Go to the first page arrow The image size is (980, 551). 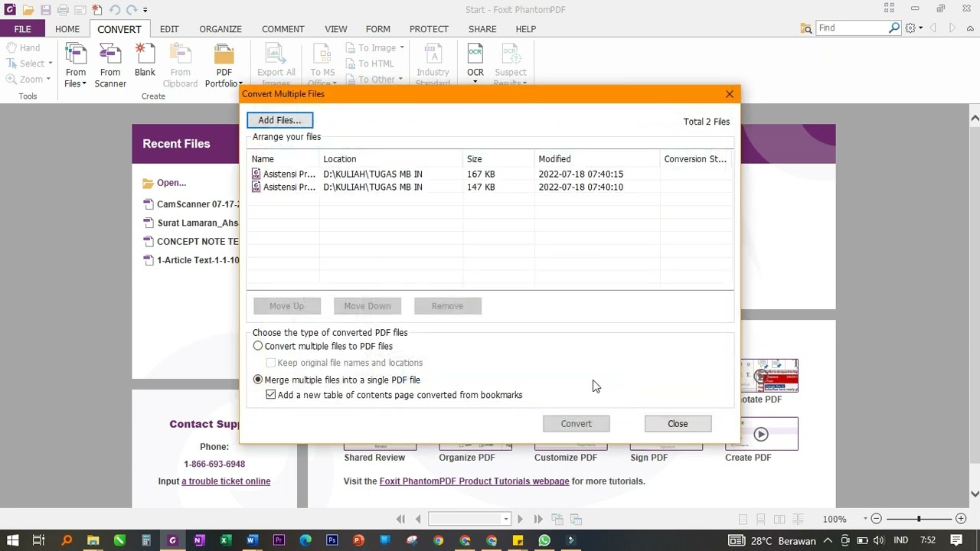coord(400,519)
